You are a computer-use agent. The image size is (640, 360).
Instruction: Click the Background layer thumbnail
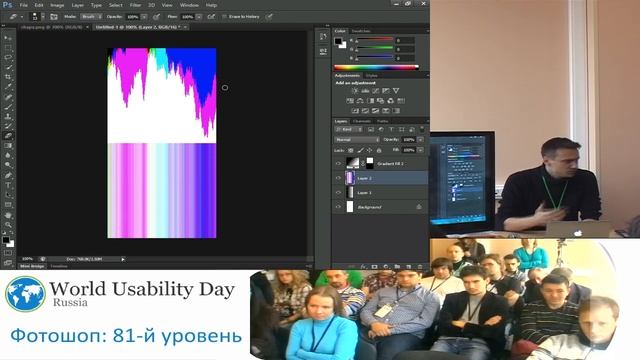pos(350,207)
